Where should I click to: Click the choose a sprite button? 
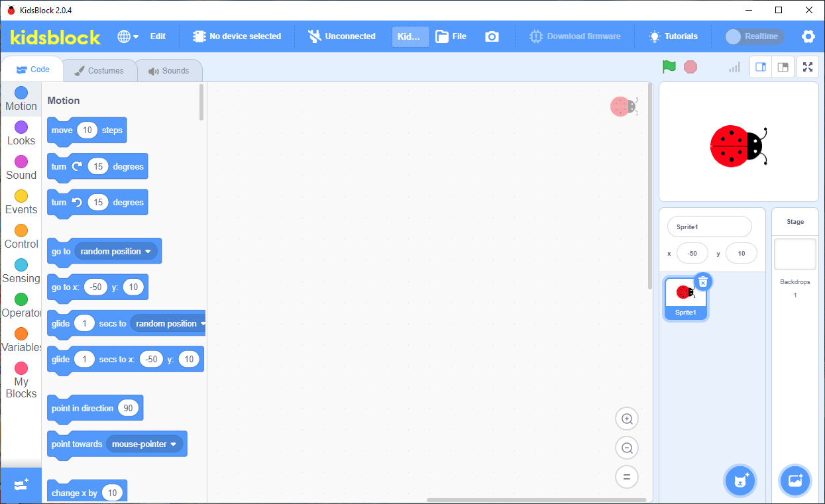pos(740,480)
